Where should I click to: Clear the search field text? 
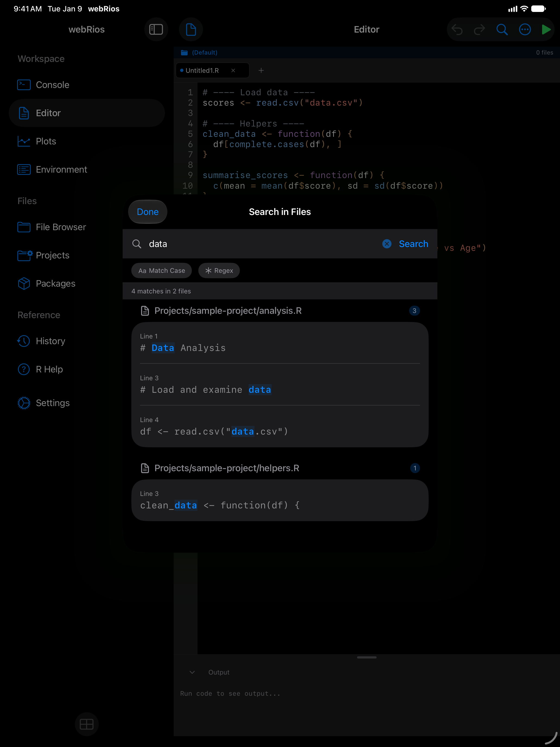[x=387, y=244]
